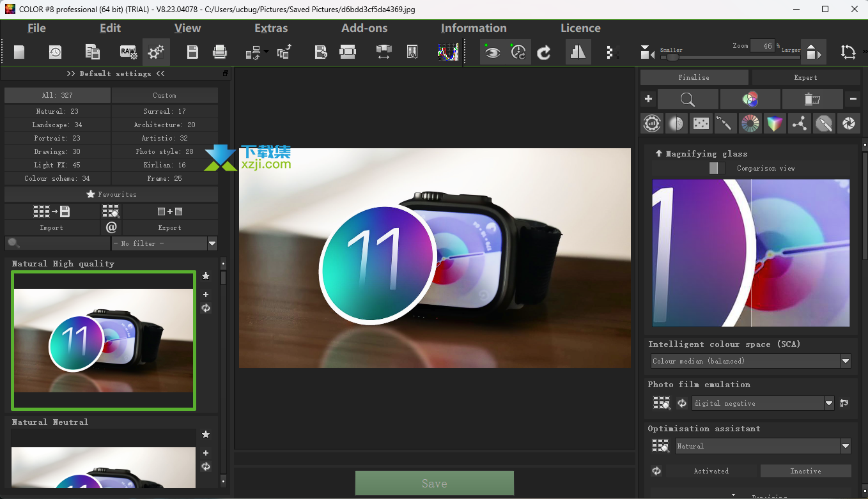868x499 pixels.
Task: Filter presets by Architecture: 20
Action: 164,125
